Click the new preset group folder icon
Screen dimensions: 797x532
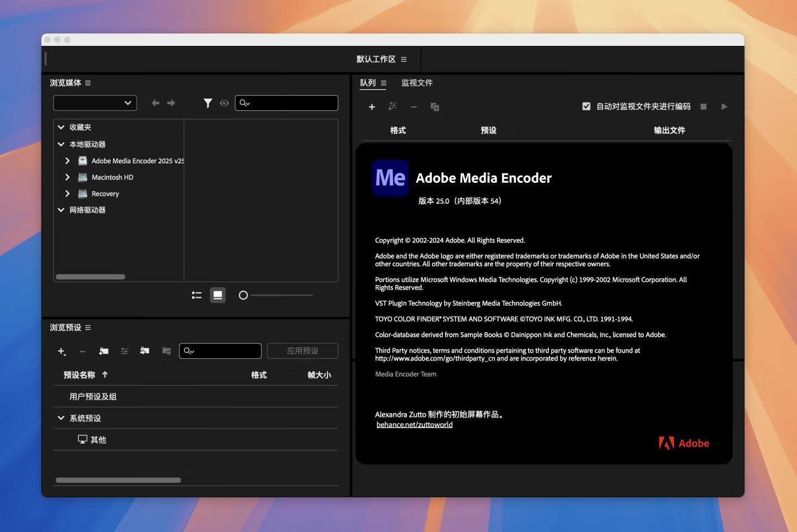point(103,351)
